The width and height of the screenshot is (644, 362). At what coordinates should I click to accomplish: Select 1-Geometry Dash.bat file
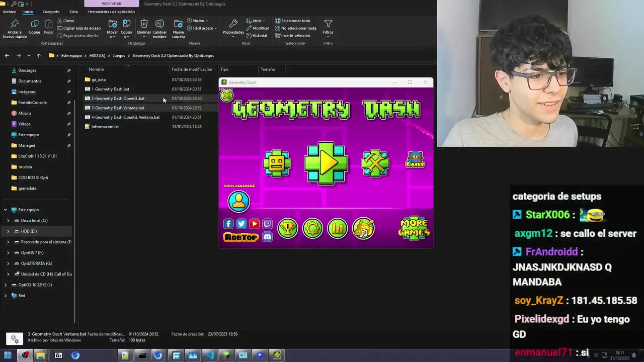[x=110, y=89]
